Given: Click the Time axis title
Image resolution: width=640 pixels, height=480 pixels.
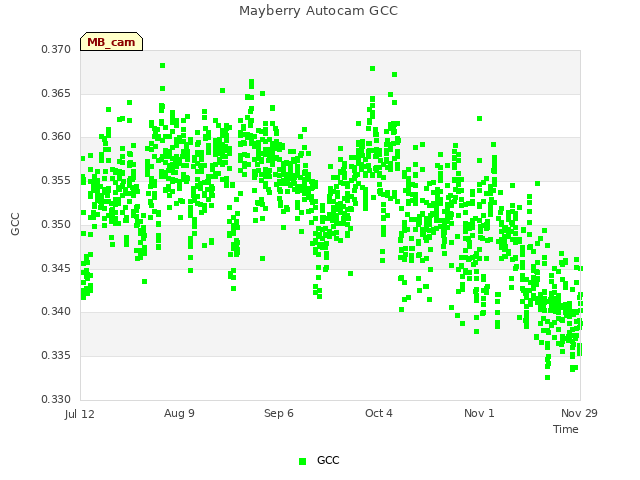Looking at the screenshot, I should (566, 429).
